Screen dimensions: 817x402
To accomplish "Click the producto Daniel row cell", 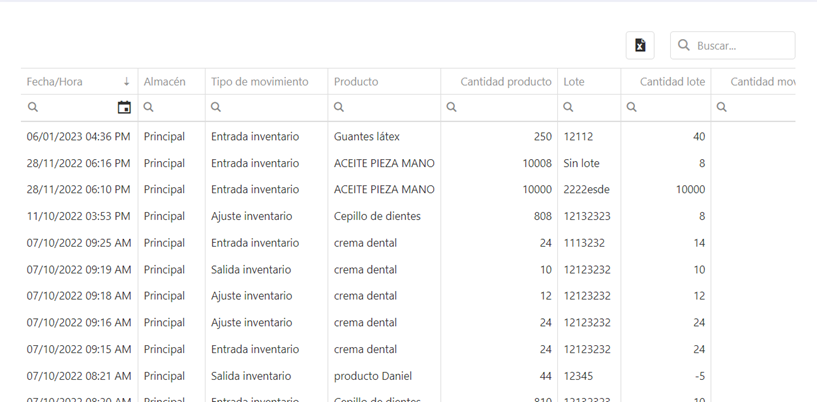I will click(x=373, y=376).
